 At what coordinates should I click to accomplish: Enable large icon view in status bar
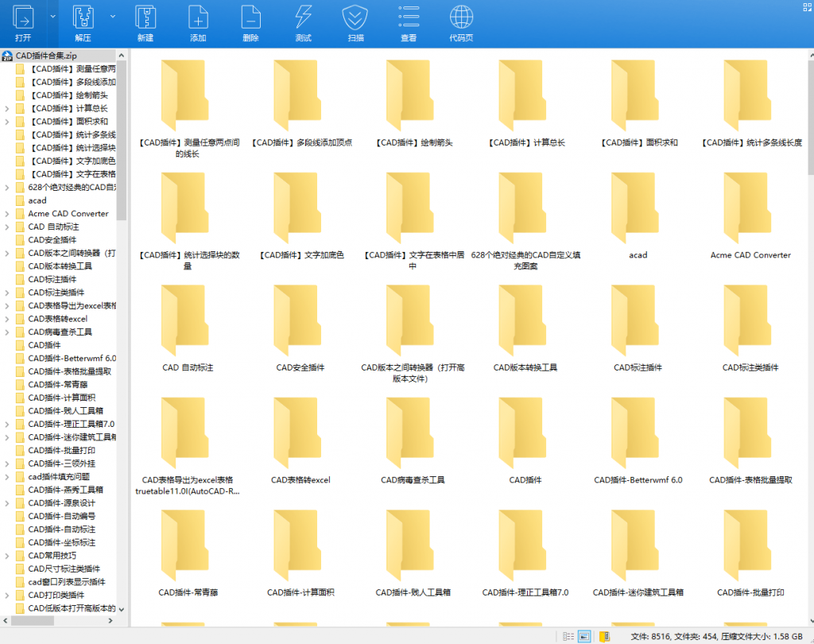coord(583,636)
